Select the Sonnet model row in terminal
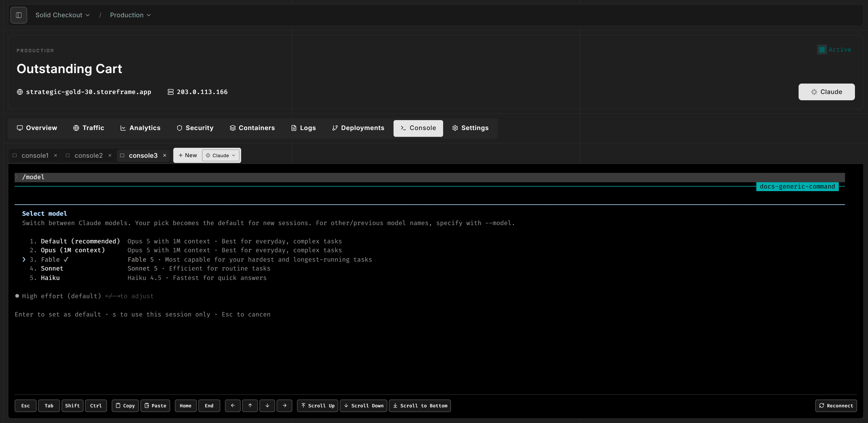 150,269
